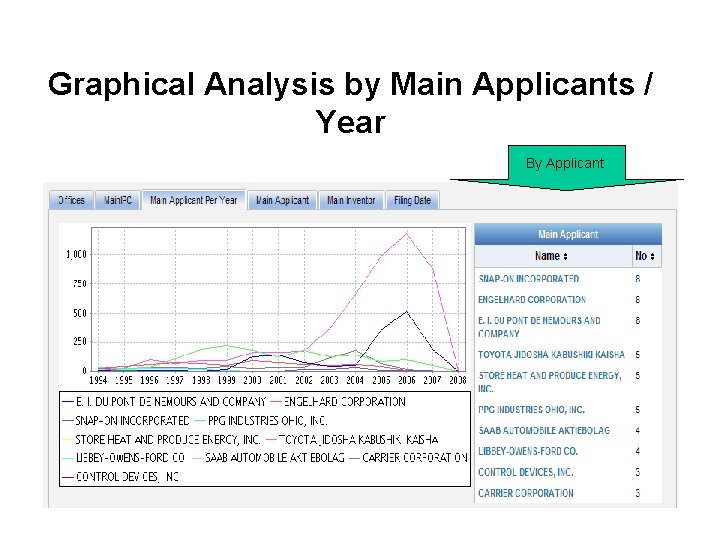This screenshot has width=720, height=540.
Task: Click E. I. DU PONT legend entry
Action: pos(164,402)
